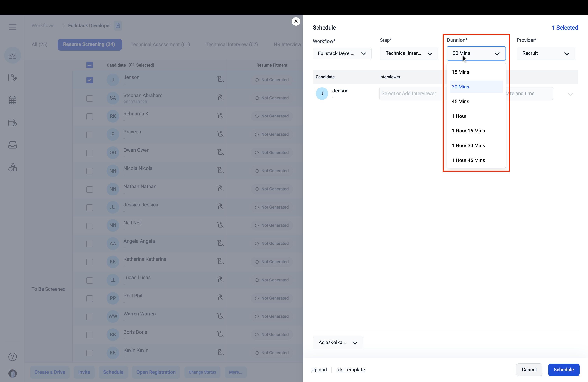Toggle the select-all candidates checkbox
This screenshot has height=382, width=588.
click(89, 65)
